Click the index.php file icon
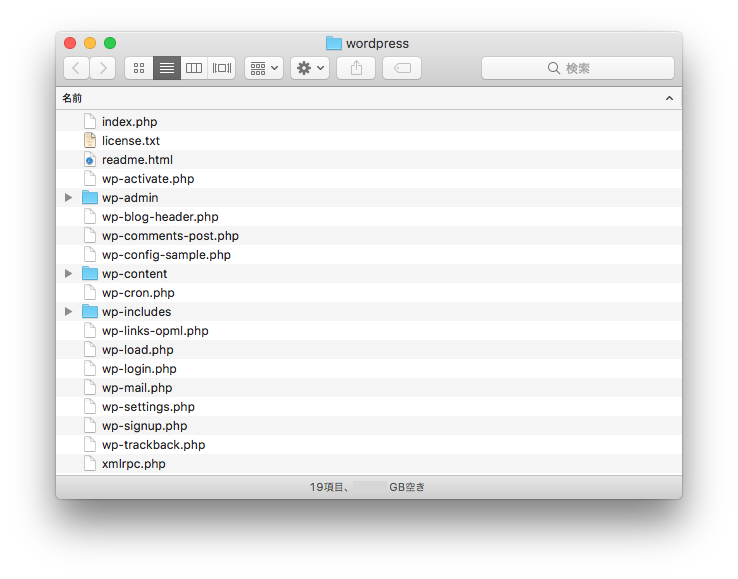The image size is (738, 579). tap(89, 121)
